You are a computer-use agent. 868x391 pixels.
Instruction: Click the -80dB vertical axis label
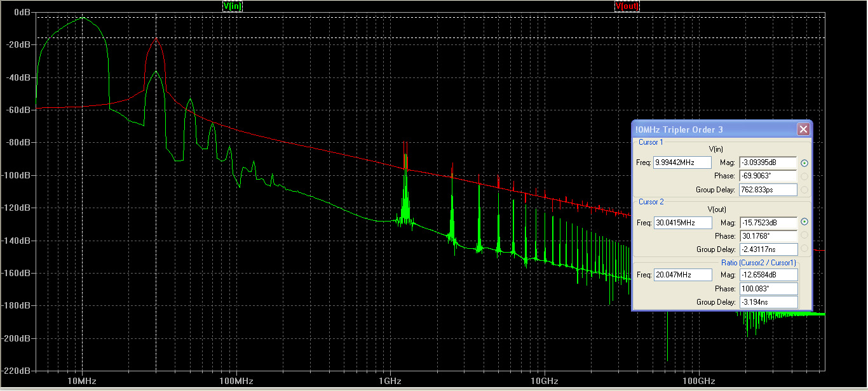click(20, 142)
